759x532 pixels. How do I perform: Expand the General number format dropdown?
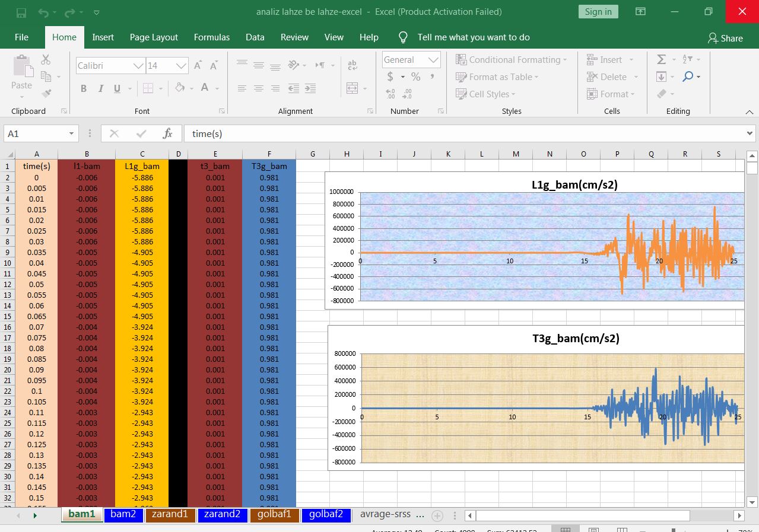click(x=434, y=60)
